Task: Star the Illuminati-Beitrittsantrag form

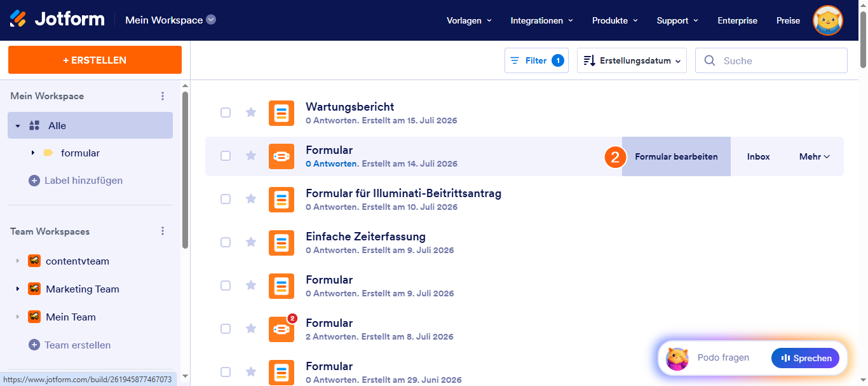Action: tap(251, 199)
